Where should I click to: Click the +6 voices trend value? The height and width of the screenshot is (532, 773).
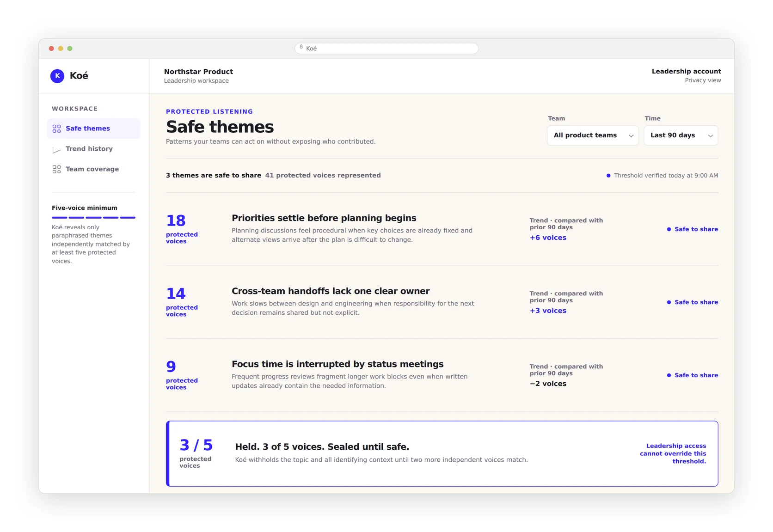tap(548, 238)
